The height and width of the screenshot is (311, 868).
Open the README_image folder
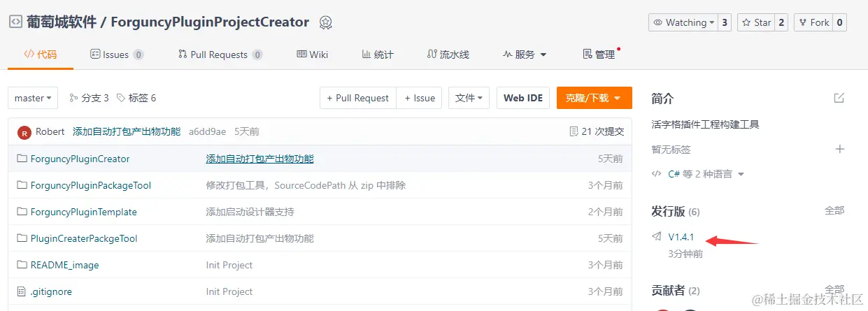coord(65,265)
